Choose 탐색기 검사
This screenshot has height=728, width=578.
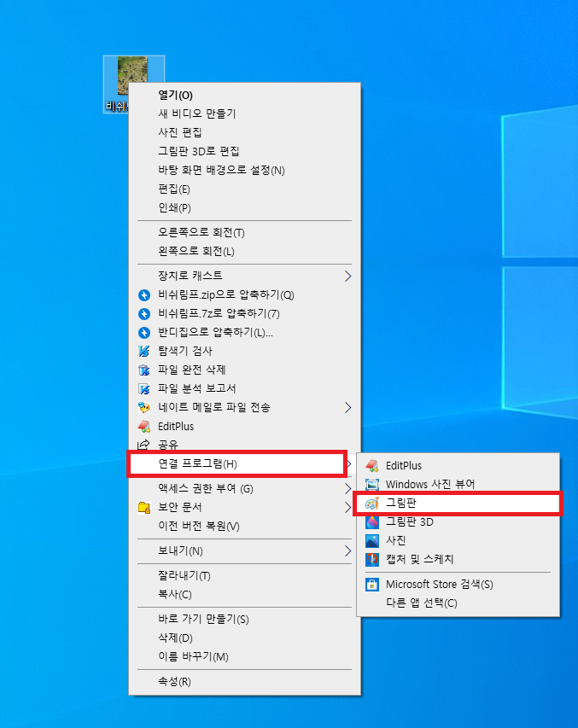click(244, 351)
